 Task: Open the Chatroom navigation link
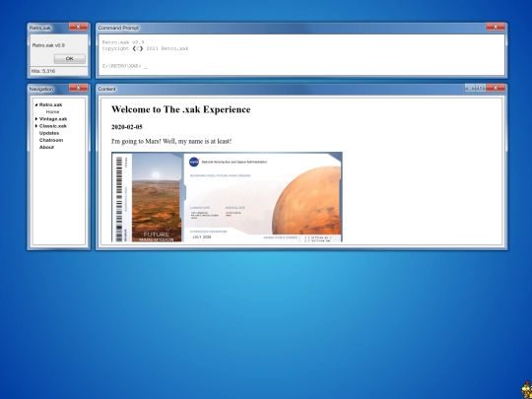click(x=51, y=140)
